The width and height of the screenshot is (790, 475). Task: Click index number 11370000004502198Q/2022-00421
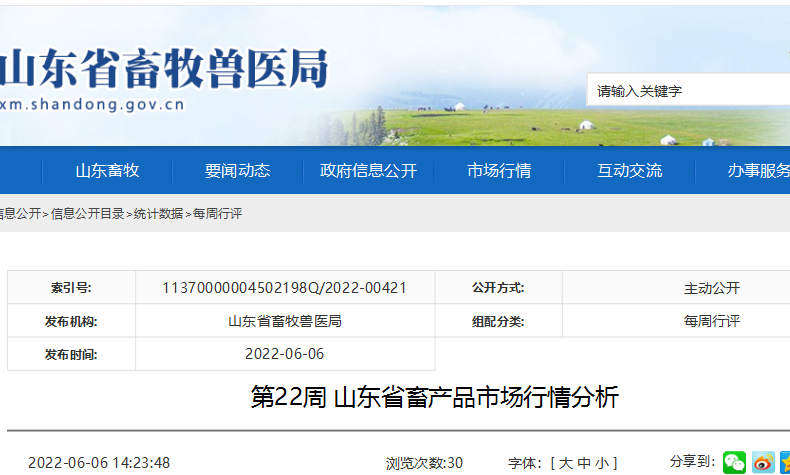(x=284, y=288)
